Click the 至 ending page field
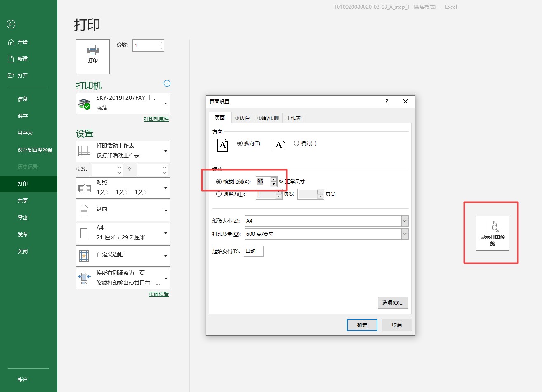 (149, 169)
